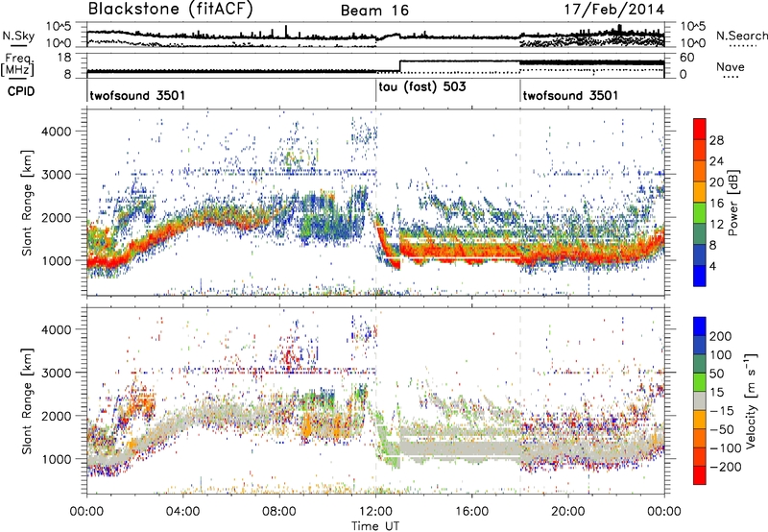This screenshot has width=768, height=532.
Task: Click twofsound 3501 label preceding tau (fast) 503
Action: click(x=137, y=95)
